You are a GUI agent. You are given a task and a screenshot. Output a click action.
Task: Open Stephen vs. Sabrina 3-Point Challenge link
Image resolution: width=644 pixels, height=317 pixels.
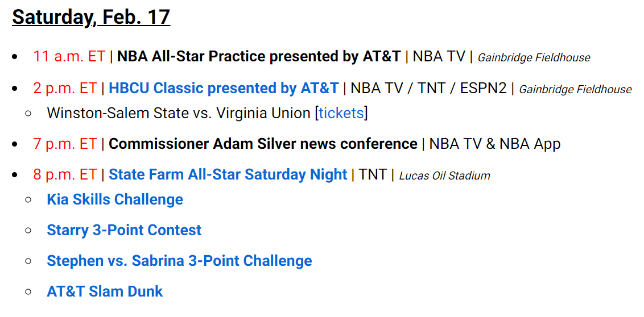[x=179, y=260]
